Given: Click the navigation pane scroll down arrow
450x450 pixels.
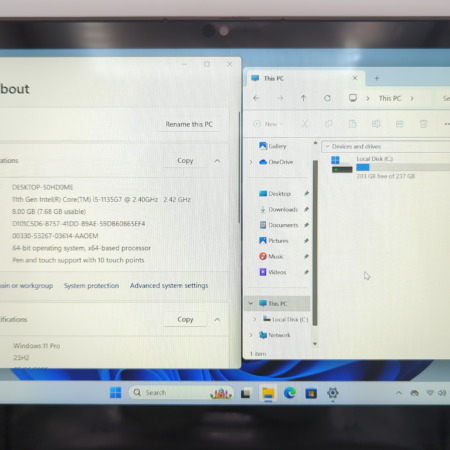Looking at the screenshot, I should tap(315, 344).
